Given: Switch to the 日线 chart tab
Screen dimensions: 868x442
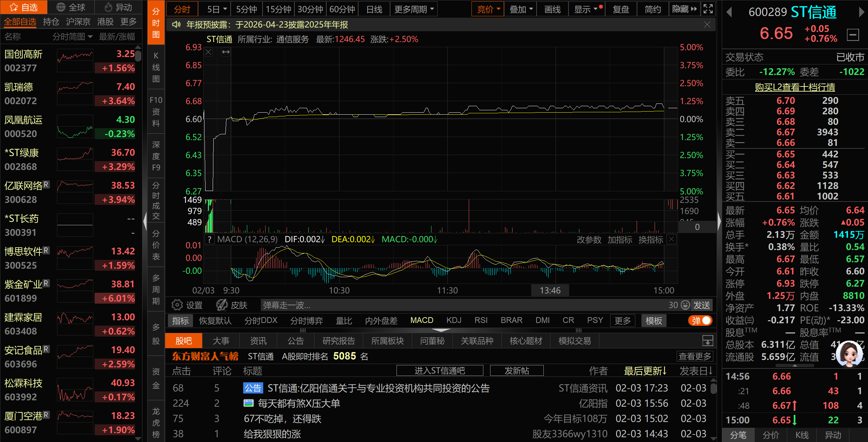Looking at the screenshot, I should coord(374,9).
